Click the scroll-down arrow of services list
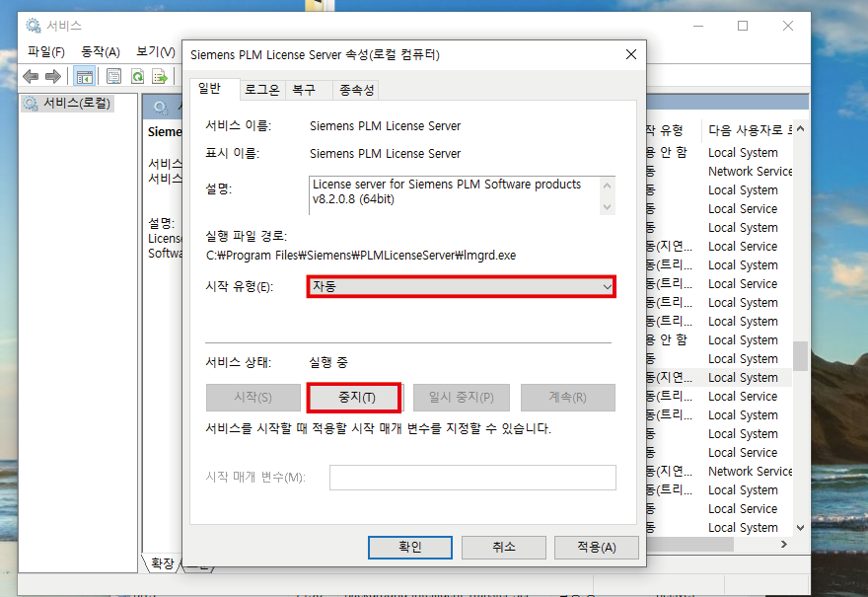The image size is (868, 597). (800, 528)
